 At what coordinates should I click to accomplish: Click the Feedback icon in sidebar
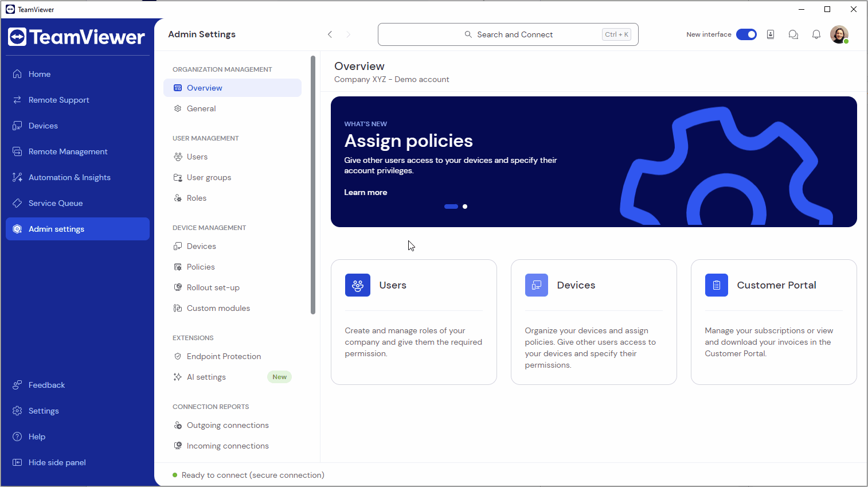17,385
